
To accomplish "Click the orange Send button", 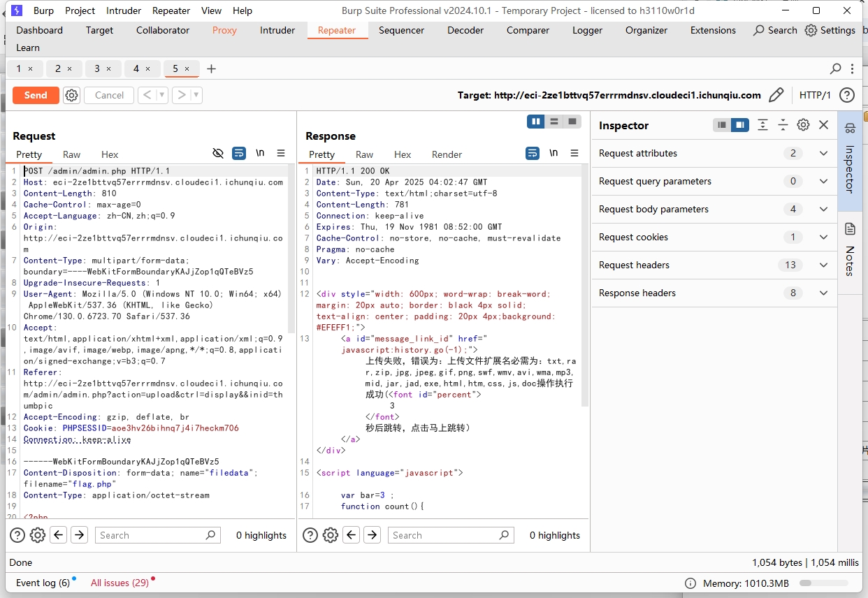I will tap(36, 95).
